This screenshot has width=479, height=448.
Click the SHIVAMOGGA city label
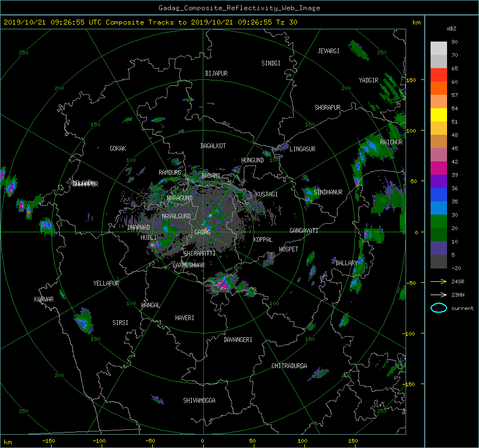[x=199, y=400]
